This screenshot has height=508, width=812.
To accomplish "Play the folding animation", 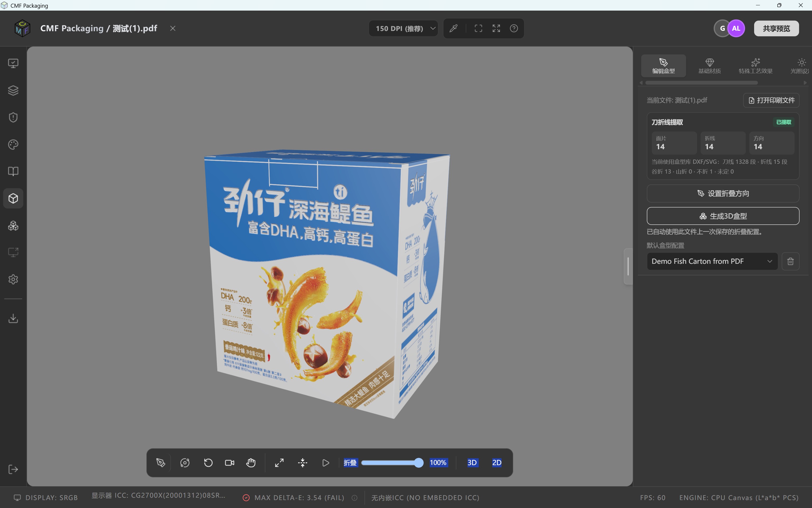I will point(325,463).
